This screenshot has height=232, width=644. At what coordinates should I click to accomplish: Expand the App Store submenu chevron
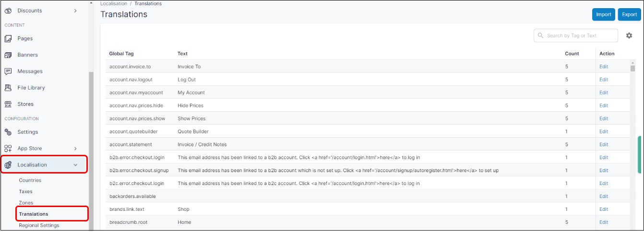click(75, 149)
